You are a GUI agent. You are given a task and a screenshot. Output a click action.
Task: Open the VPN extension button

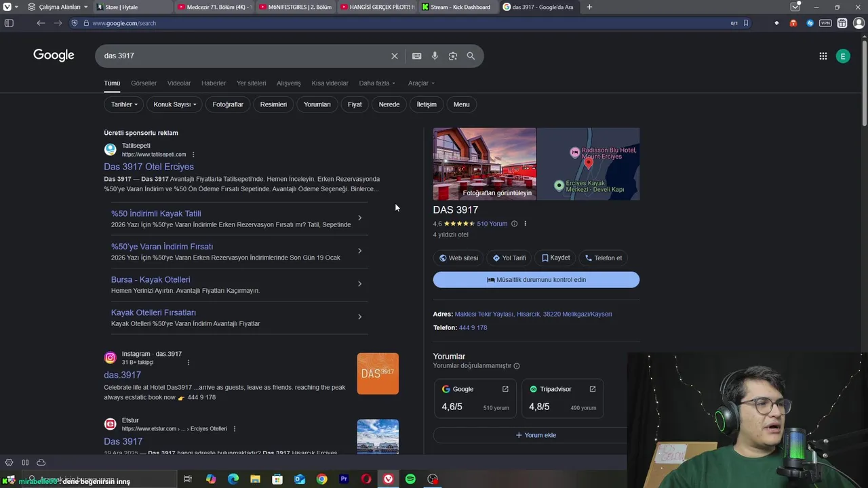point(825,23)
